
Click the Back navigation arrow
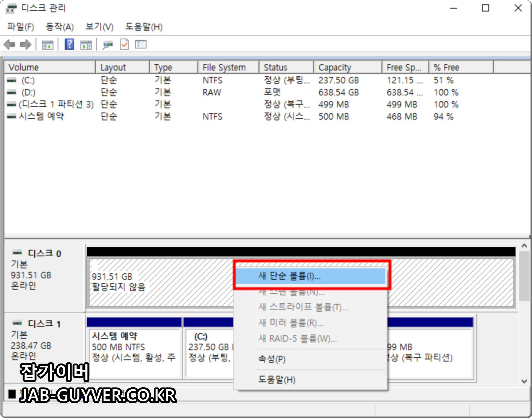(x=9, y=44)
